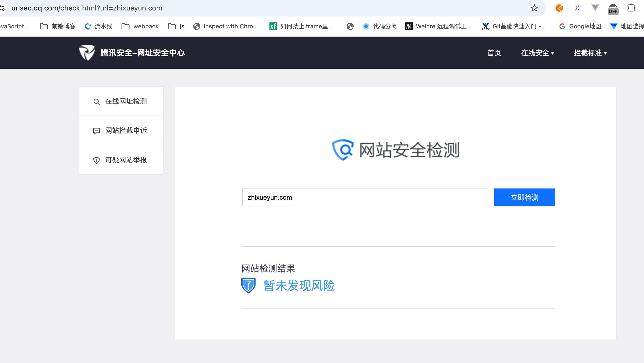Click the bookmark star icon

click(x=534, y=8)
